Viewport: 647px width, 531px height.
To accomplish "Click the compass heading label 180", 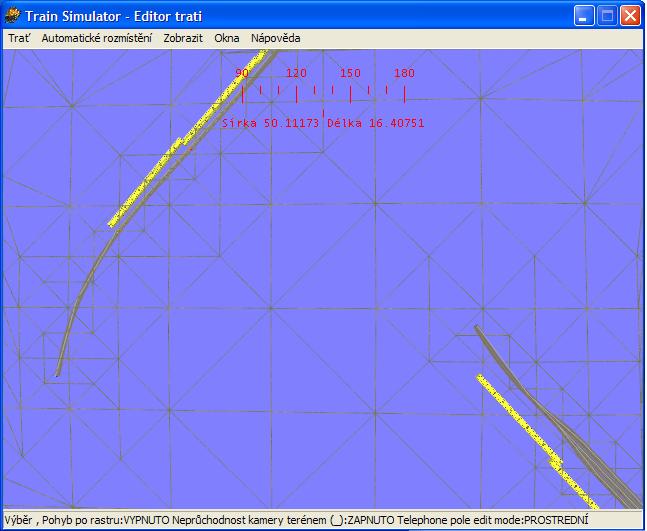I will click(404, 73).
